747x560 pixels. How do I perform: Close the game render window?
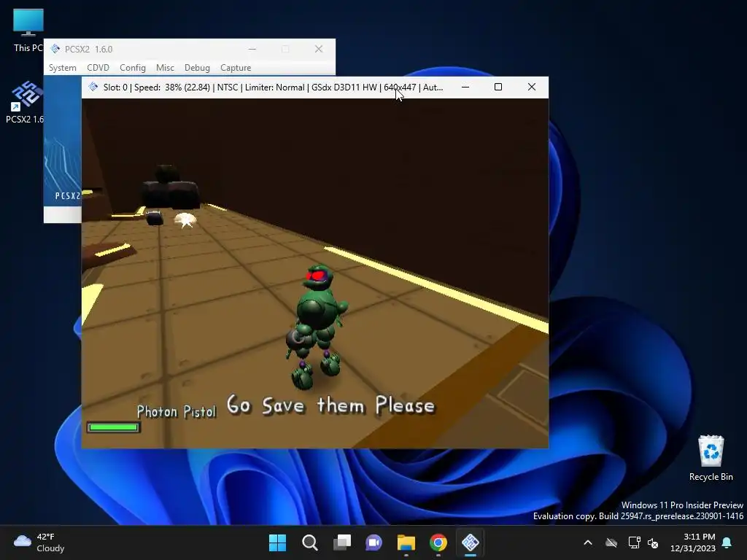pyautogui.click(x=532, y=87)
